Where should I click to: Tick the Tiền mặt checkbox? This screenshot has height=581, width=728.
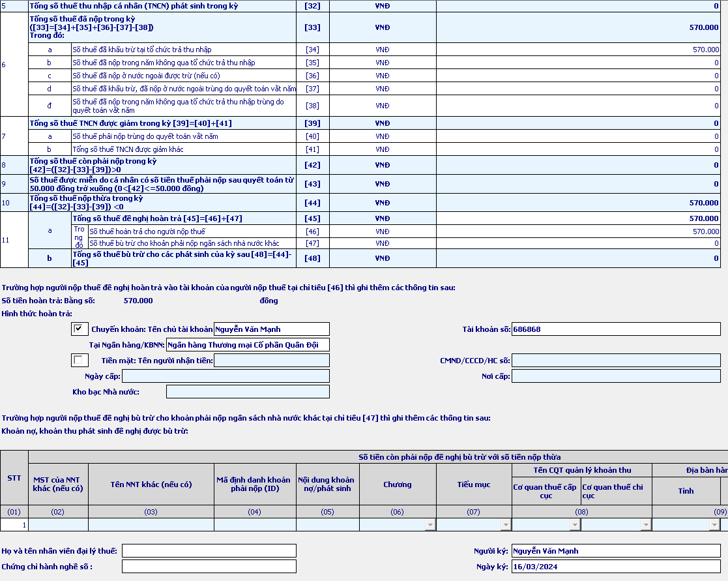coord(80,360)
